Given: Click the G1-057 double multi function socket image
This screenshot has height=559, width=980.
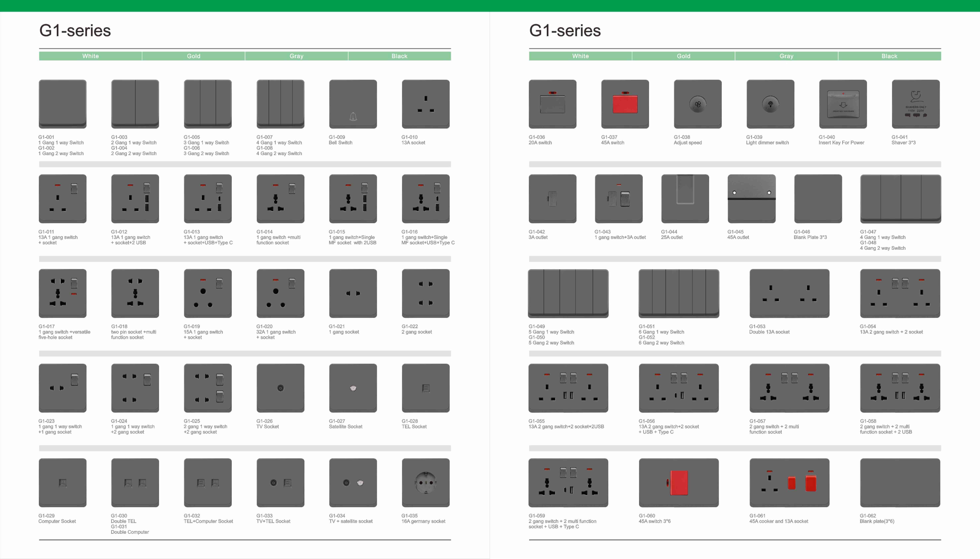Looking at the screenshot, I should 789,388.
